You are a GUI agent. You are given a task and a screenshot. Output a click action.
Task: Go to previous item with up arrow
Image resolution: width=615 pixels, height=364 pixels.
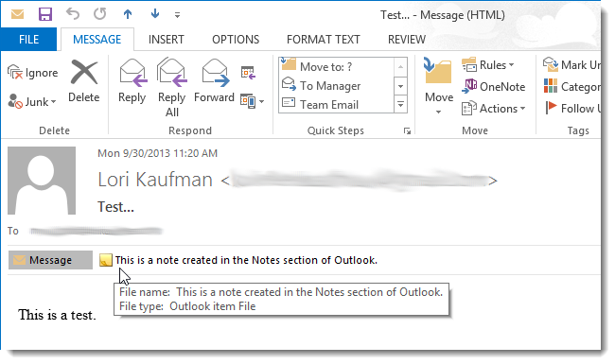(128, 14)
